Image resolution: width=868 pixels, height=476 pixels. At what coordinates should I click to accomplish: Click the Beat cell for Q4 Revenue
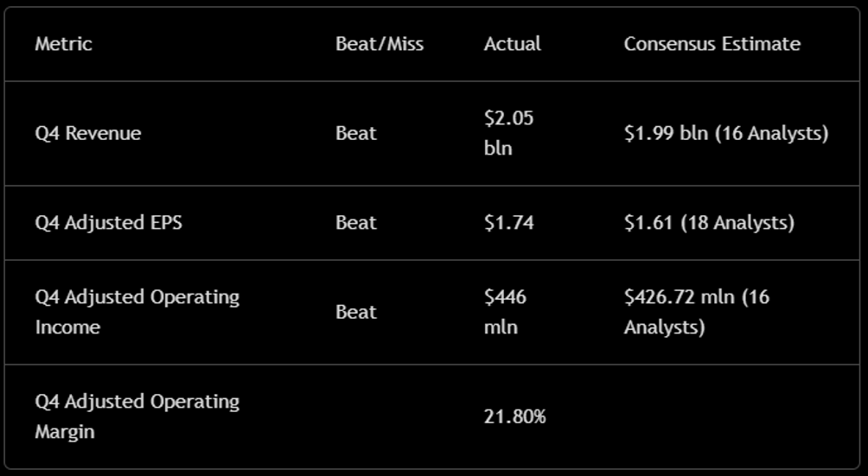tap(356, 133)
